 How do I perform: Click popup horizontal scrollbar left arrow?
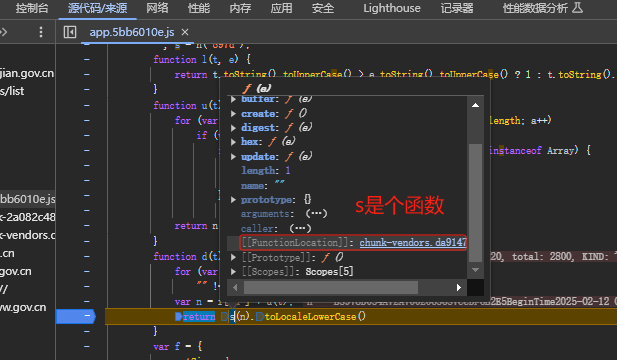coord(235,288)
